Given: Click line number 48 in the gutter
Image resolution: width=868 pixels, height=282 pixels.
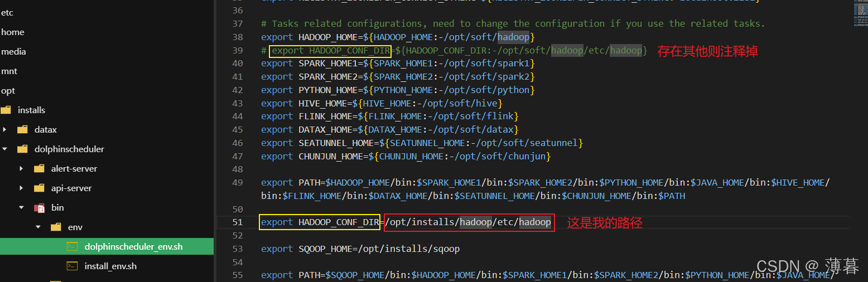Looking at the screenshot, I should 238,169.
